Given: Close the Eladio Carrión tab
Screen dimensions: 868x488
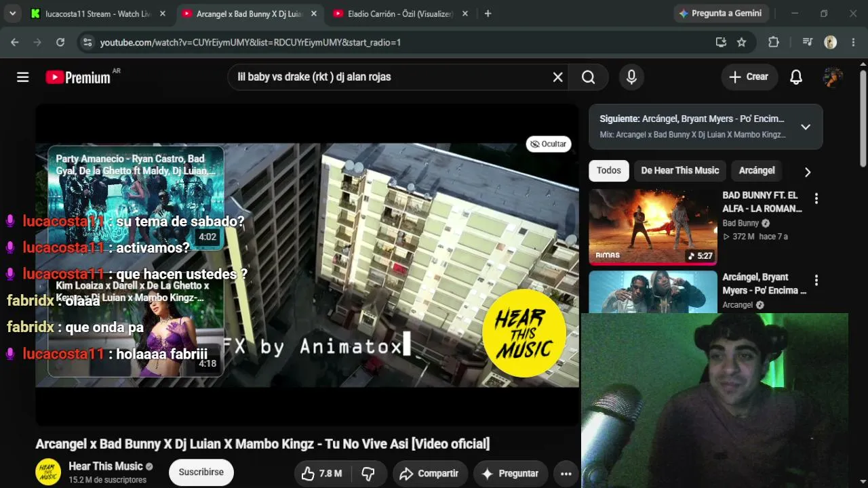Looking at the screenshot, I should pos(465,14).
